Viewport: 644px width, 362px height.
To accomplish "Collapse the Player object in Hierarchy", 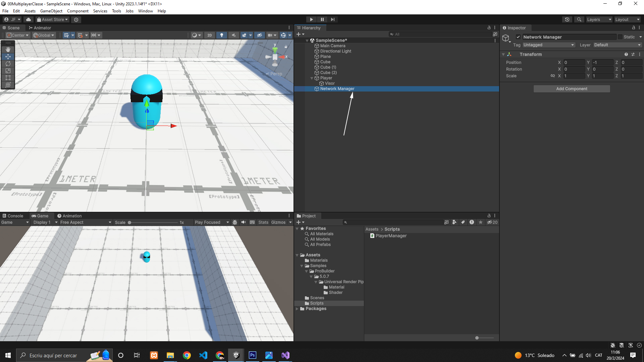I will 312,78.
